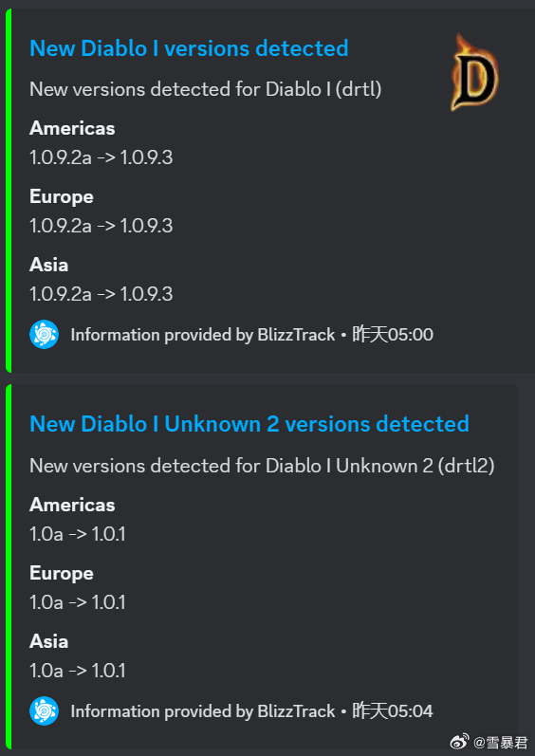
Task: Click the 昨天05:04 timestamp
Action: click(393, 711)
